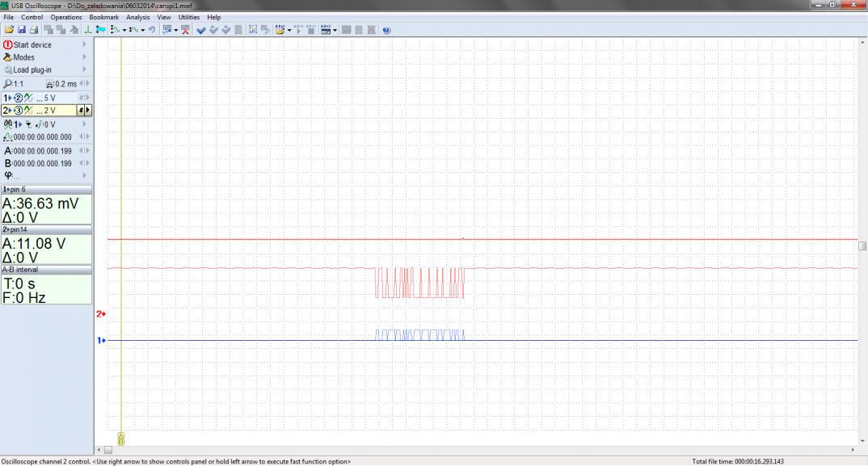
Task: Click the 0.2 ms time scale icon
Action: (x=50, y=84)
